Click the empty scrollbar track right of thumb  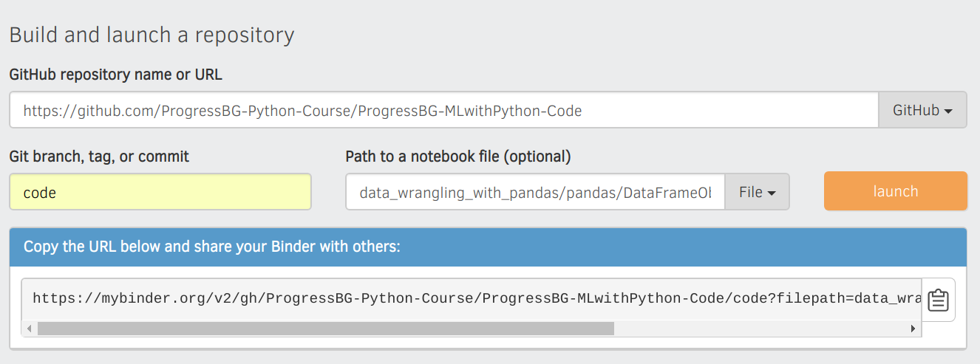(x=761, y=329)
